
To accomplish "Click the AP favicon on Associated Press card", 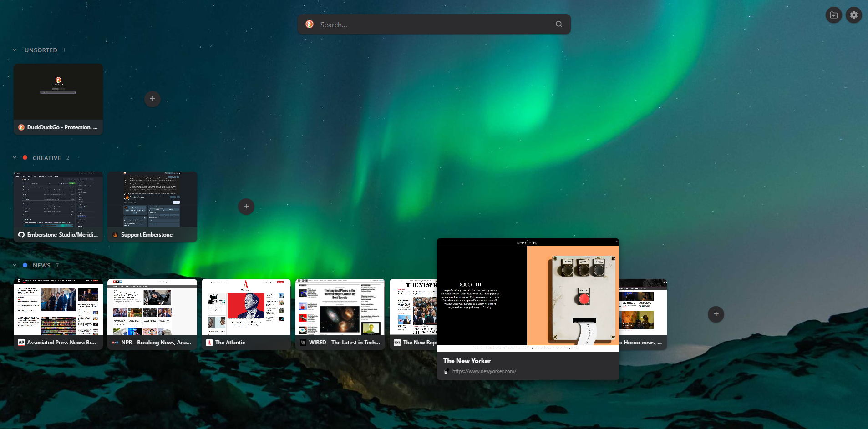I will [21, 343].
